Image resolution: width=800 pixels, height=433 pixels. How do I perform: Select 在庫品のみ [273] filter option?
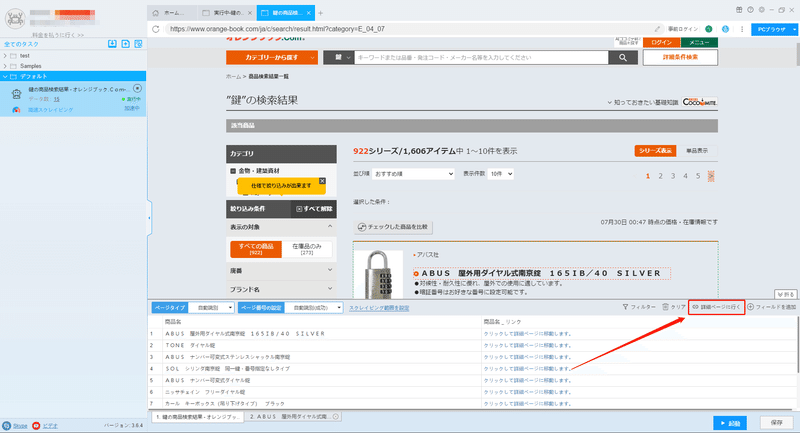click(307, 249)
